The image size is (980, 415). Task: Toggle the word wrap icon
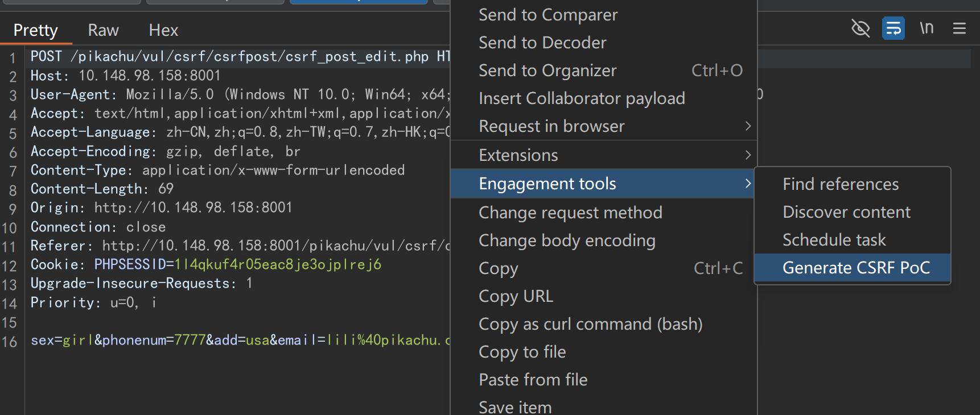click(x=893, y=28)
